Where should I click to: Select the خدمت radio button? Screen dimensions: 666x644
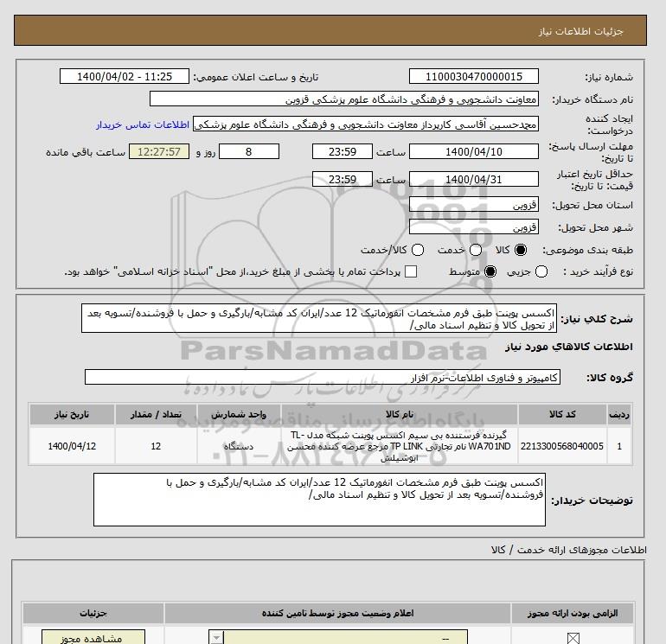point(476,250)
